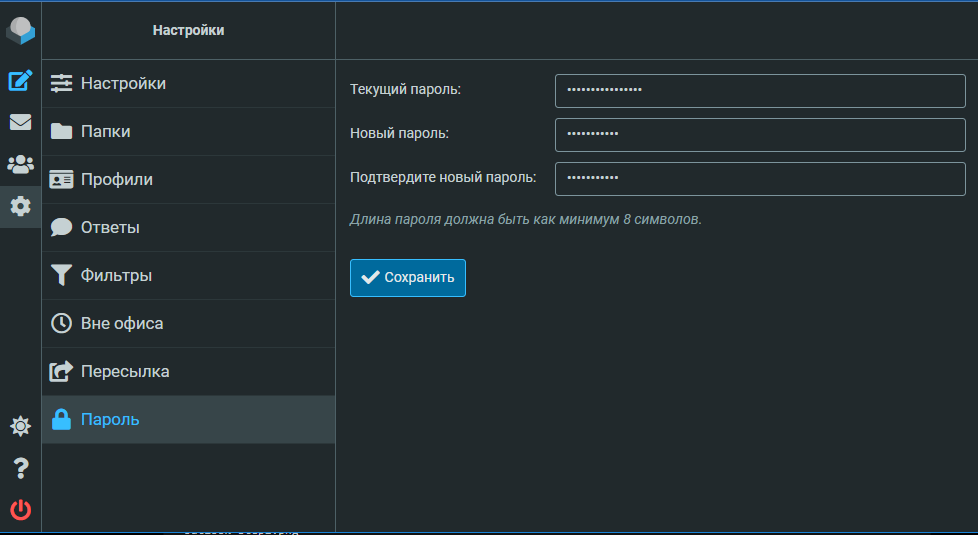Image resolution: width=978 pixels, height=535 pixels.
Task: Open the Папки section
Action: point(188,132)
